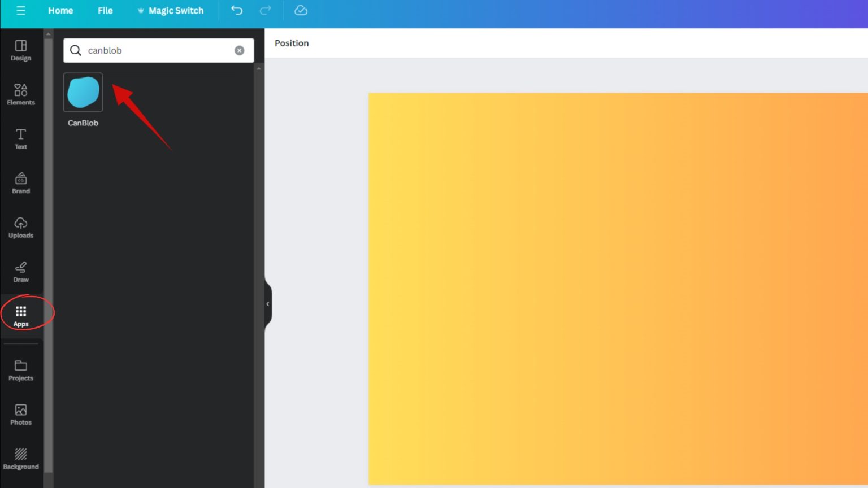This screenshot has height=488, width=868.
Task: Click the cloud save status icon
Action: [x=301, y=10]
